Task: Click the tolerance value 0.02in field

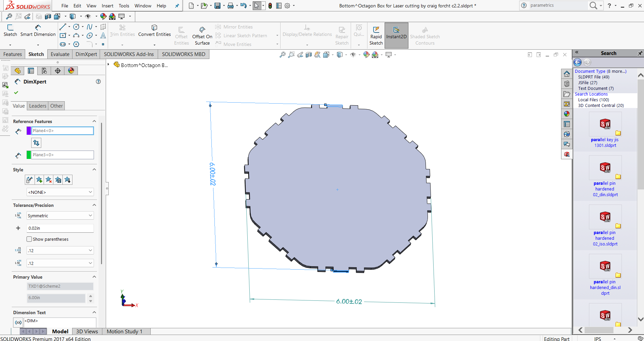Action: click(60, 228)
